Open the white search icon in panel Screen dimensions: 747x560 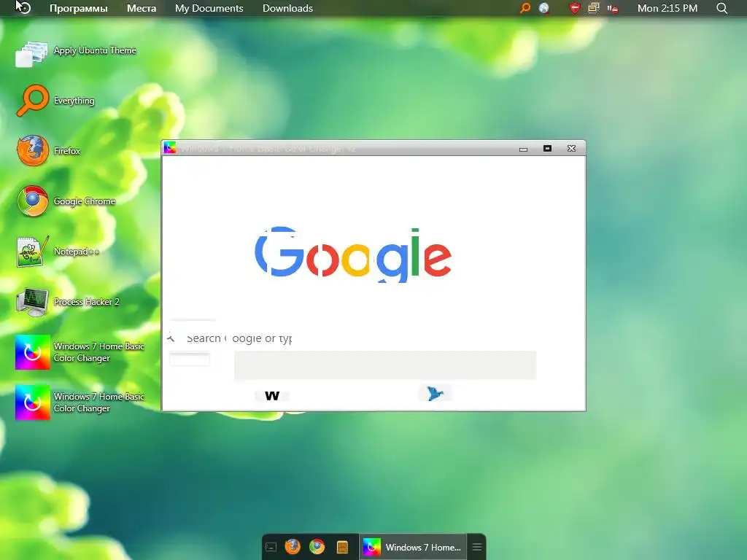(x=721, y=8)
